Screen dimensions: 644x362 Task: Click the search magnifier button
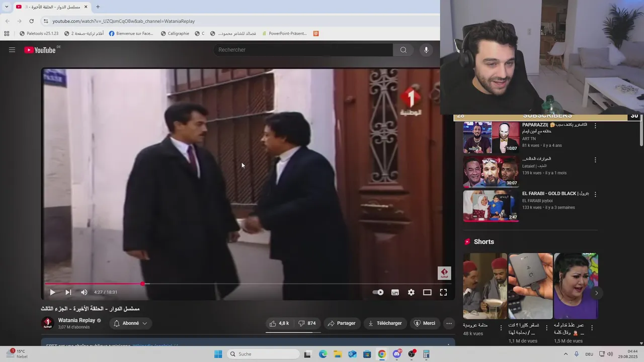pyautogui.click(x=403, y=50)
